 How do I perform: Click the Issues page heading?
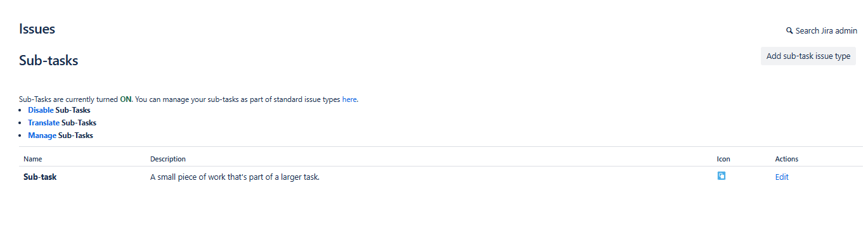(x=37, y=28)
